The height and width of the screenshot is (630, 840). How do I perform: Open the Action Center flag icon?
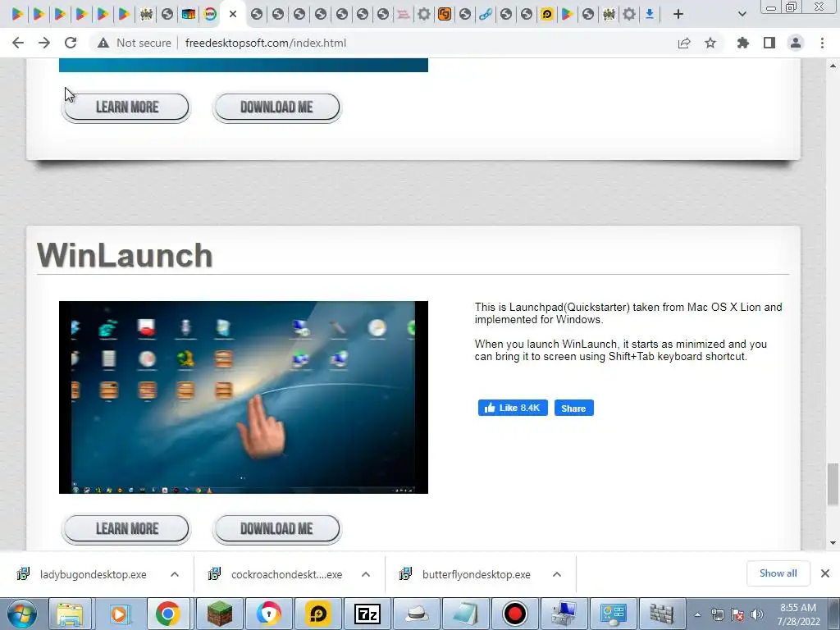point(737,615)
